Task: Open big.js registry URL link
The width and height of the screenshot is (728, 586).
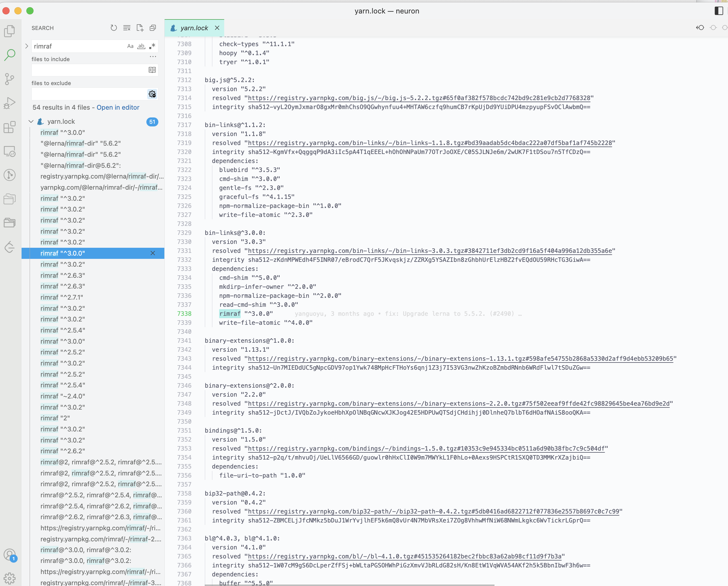Action: coord(419,98)
